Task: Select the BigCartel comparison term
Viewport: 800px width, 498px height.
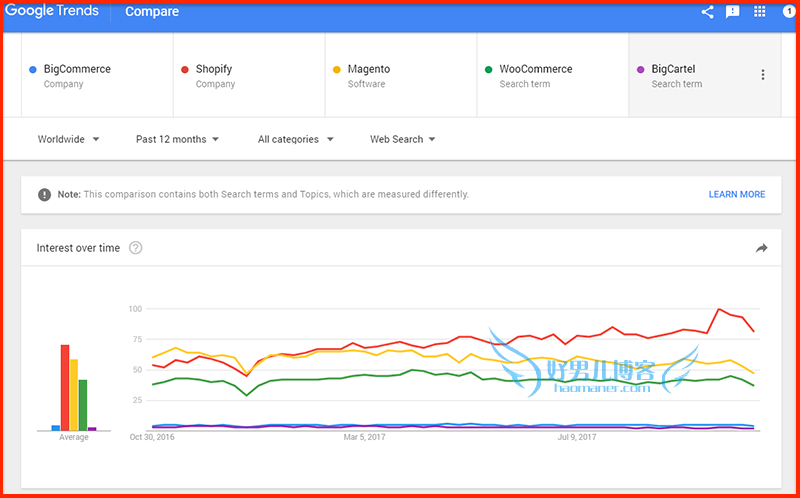Action: coord(705,75)
